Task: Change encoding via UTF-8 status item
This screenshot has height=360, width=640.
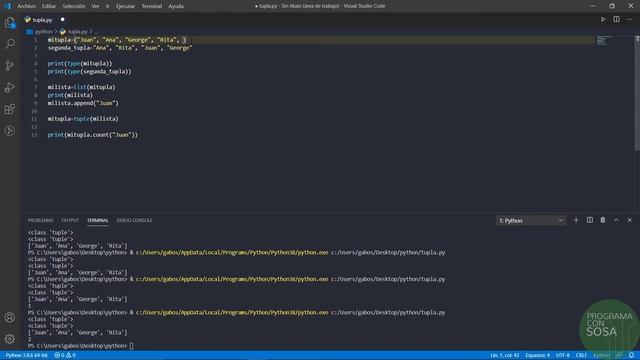Action: point(562,355)
